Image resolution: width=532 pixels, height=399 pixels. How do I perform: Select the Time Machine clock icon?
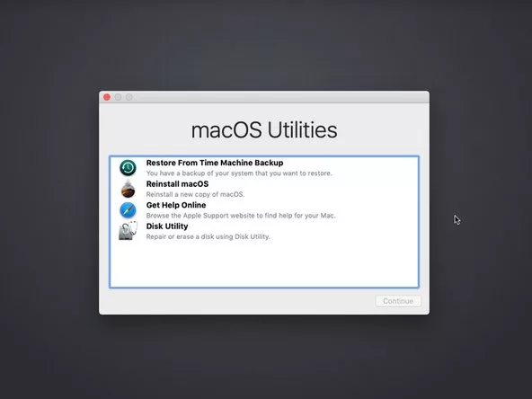(128, 168)
